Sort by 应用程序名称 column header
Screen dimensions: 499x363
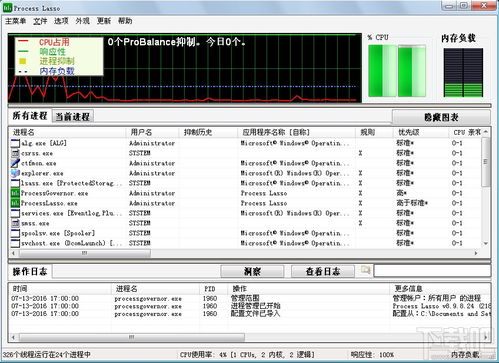[x=297, y=132]
